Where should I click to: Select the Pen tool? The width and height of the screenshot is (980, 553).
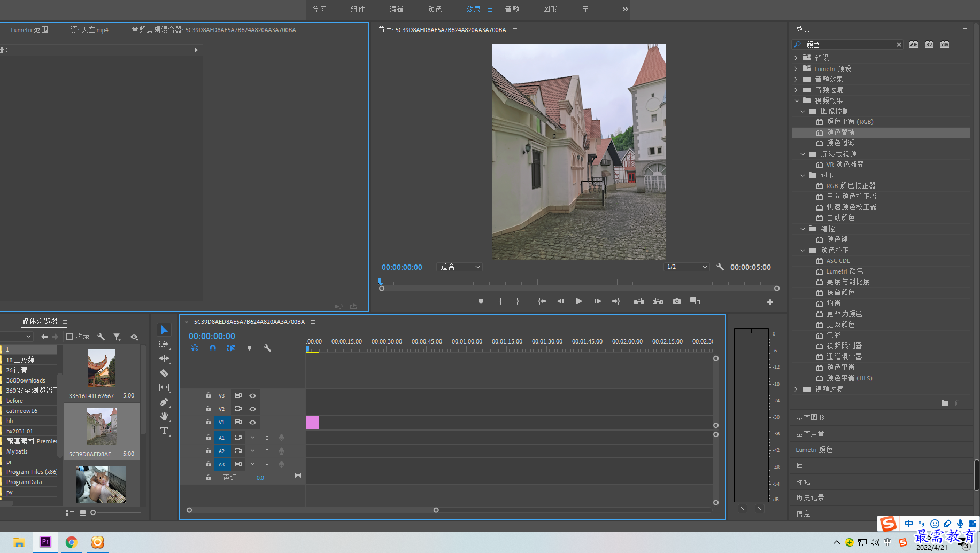click(164, 402)
